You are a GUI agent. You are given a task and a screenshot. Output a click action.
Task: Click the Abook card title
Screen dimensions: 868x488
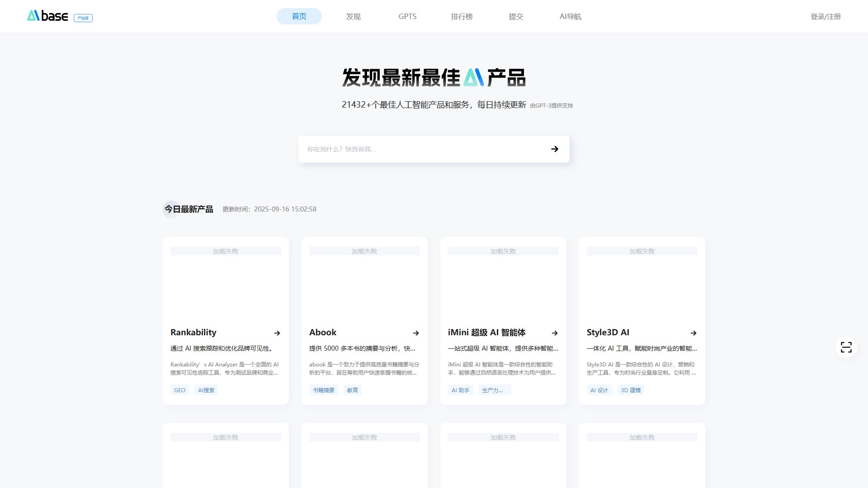[323, 332]
